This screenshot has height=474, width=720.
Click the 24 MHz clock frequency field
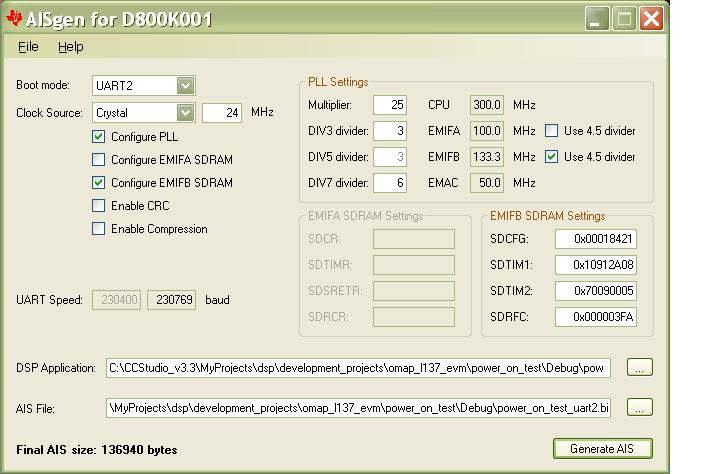[222, 113]
